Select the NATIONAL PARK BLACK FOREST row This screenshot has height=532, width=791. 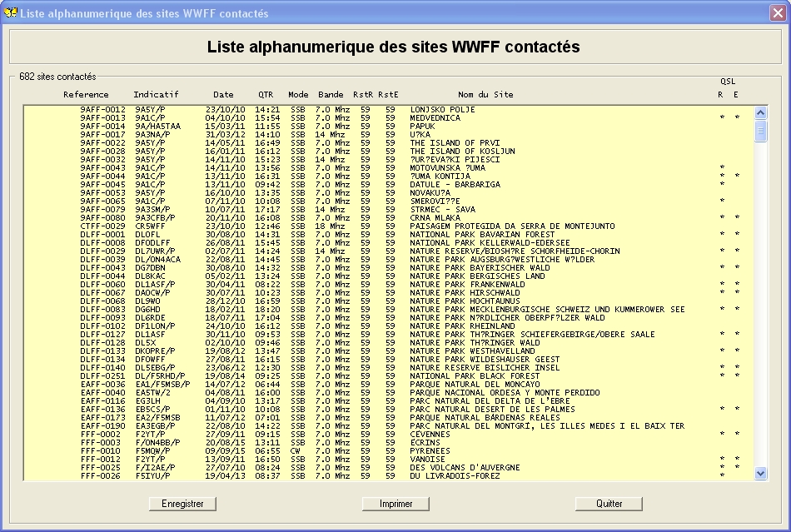pyautogui.click(x=389, y=375)
